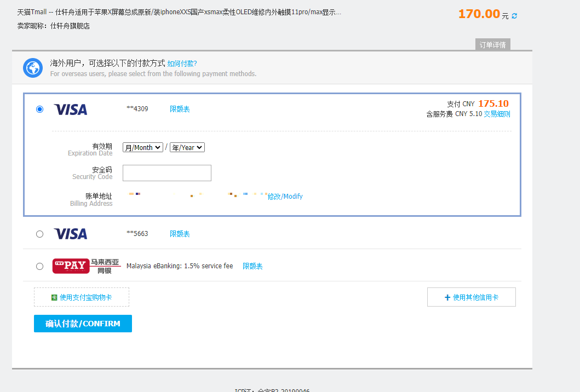Select the VISA **5663 radio button
The height and width of the screenshot is (392, 580).
39,234
